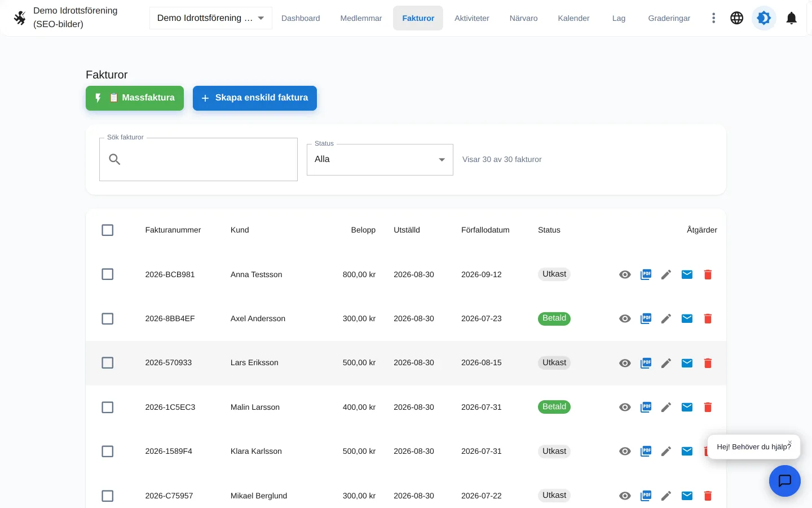Delete invoice 2026-8BB4EF
Viewport: 812px width, 508px height.
(x=708, y=319)
